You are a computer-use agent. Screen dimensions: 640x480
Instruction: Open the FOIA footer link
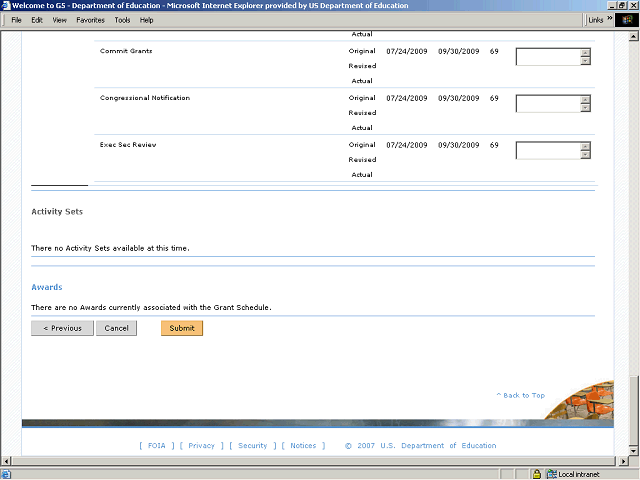156,446
